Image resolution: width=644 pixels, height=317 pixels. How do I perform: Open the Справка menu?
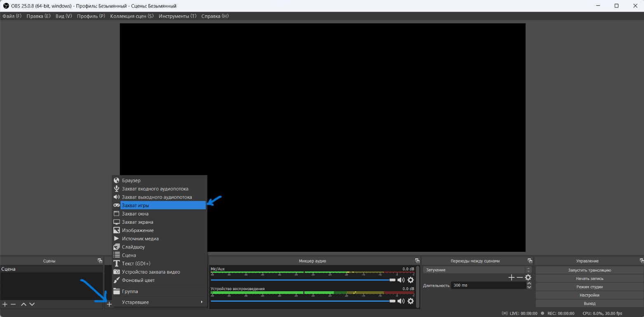(x=215, y=16)
